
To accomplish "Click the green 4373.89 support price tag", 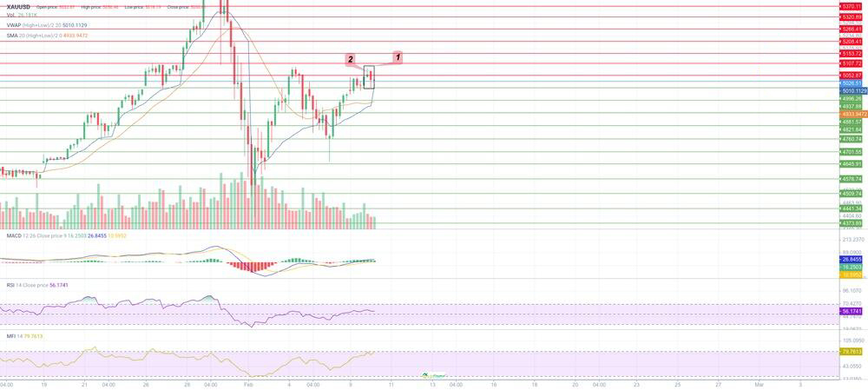I will [851, 223].
